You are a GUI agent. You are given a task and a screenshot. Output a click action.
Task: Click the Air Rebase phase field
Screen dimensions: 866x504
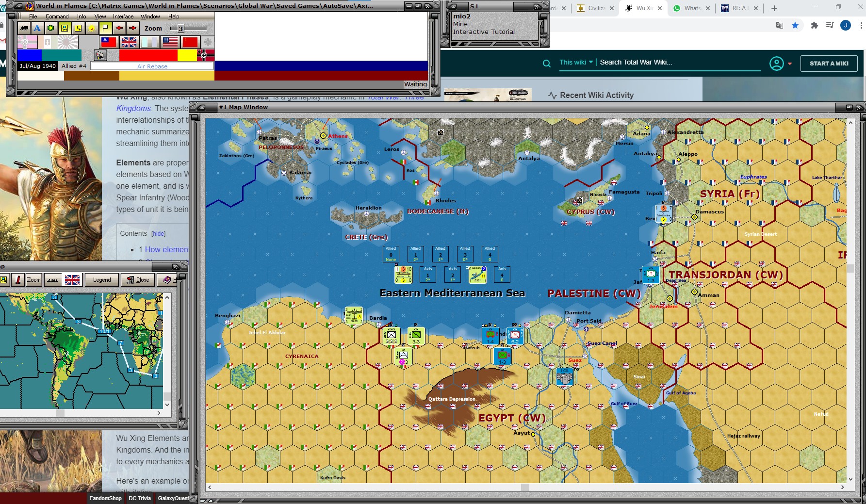pyautogui.click(x=152, y=66)
